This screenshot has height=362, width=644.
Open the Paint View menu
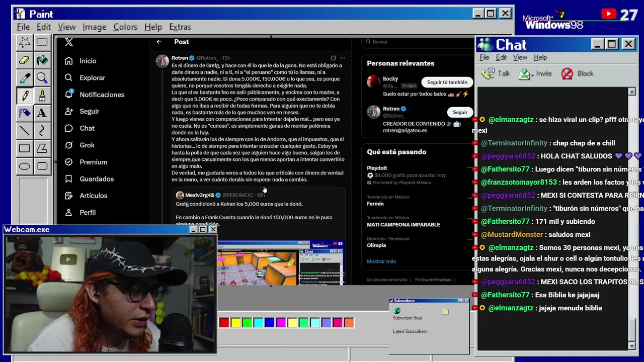click(x=66, y=27)
